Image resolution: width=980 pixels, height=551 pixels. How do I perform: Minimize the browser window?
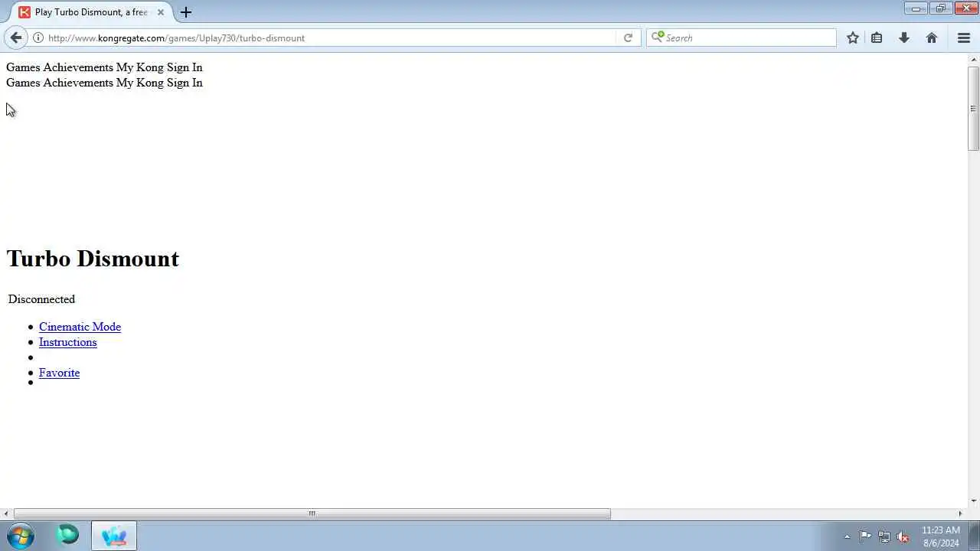tap(916, 8)
